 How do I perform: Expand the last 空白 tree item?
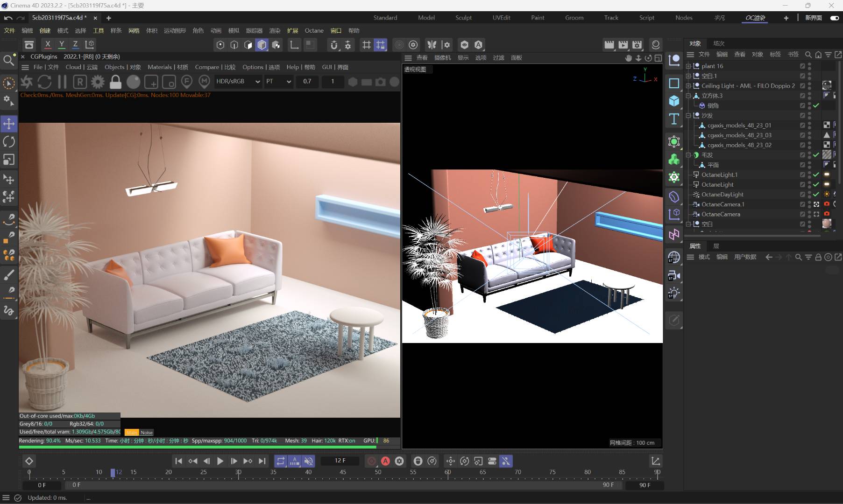[688, 224]
